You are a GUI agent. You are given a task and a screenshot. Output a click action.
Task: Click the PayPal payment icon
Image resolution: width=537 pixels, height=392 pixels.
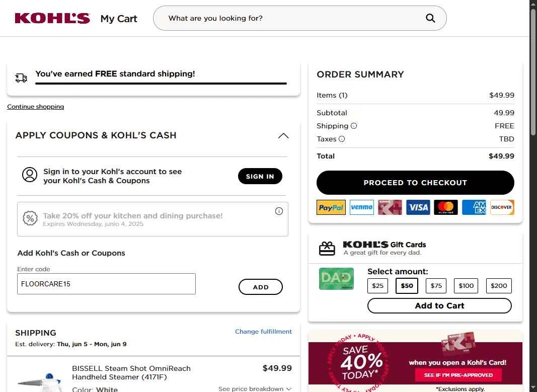coord(331,207)
